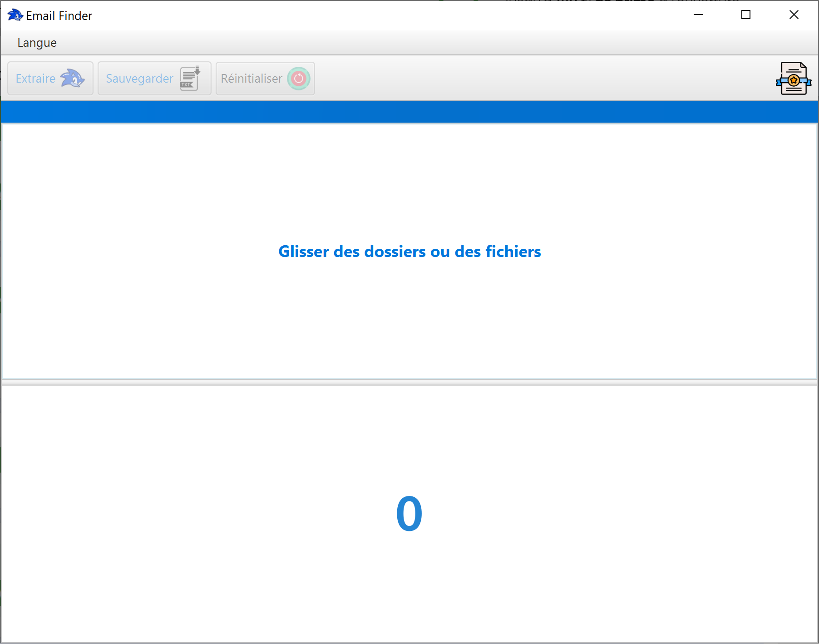Image resolution: width=819 pixels, height=644 pixels.
Task: Click the empty toolbar area right of Réinitialiser
Action: tap(499, 78)
